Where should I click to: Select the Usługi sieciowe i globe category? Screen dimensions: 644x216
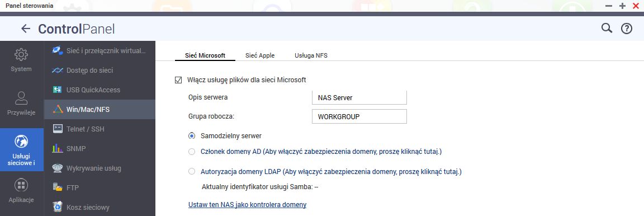pyautogui.click(x=21, y=150)
